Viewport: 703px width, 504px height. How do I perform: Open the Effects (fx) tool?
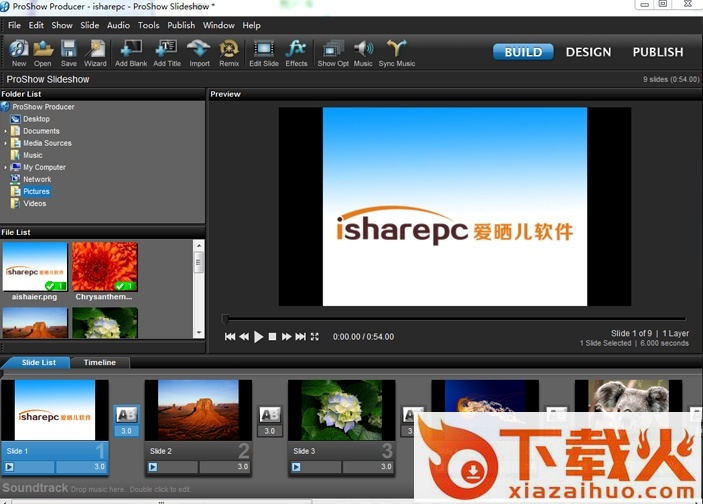296,53
